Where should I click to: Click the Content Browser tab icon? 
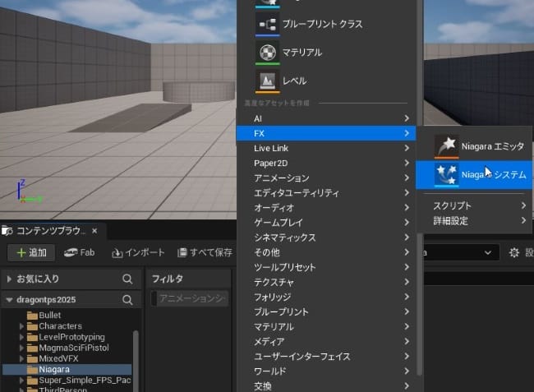7,231
